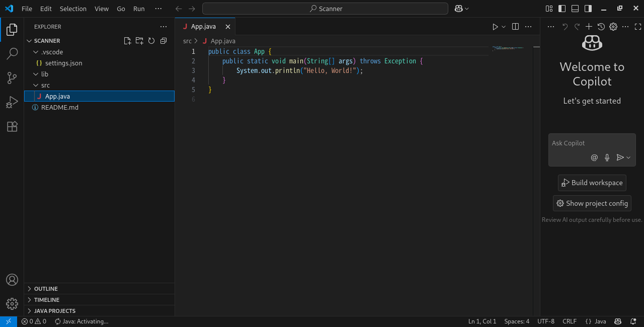Click the command center search box

pos(325,9)
